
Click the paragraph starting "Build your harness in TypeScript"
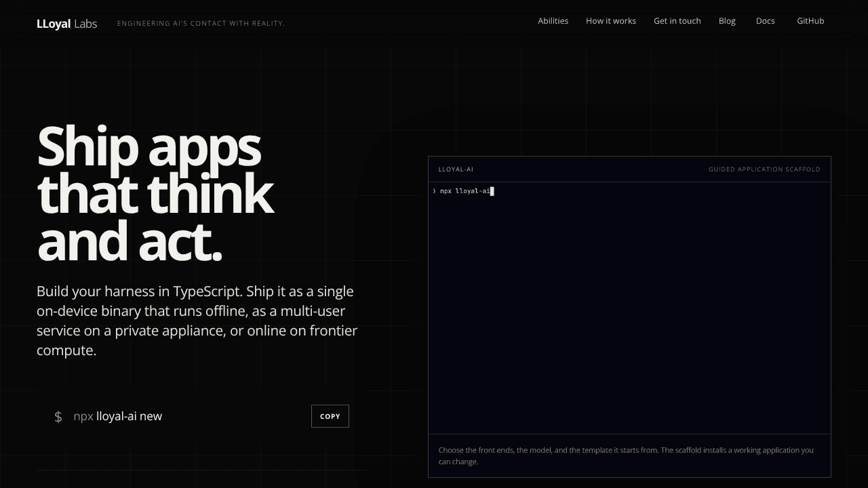197,321
